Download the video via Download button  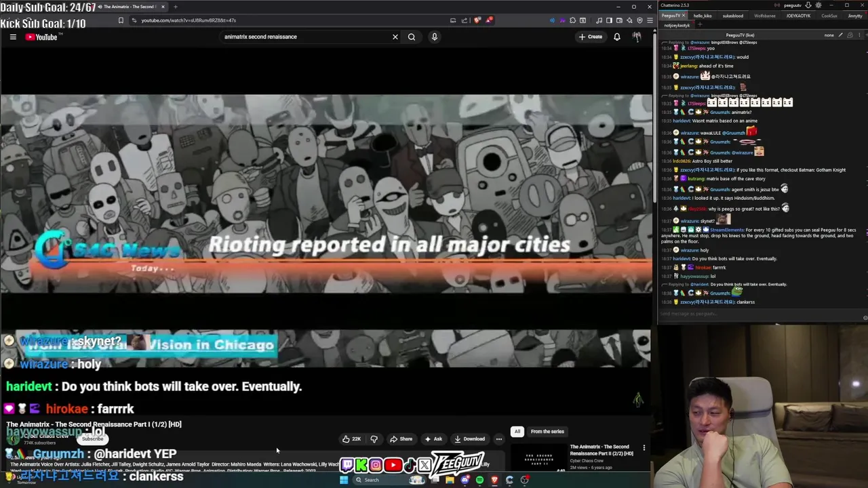[469, 439]
